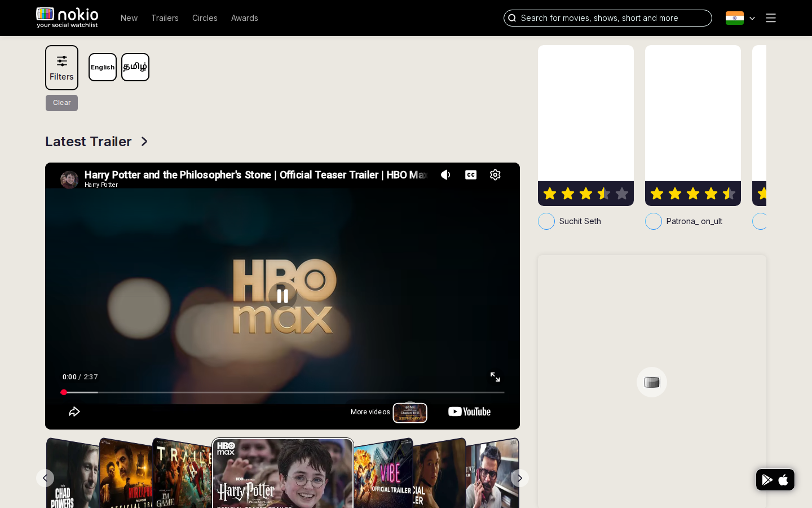This screenshot has height=508, width=812.
Task: Open Patrona_ on_ult's profile name
Action: 694,221
